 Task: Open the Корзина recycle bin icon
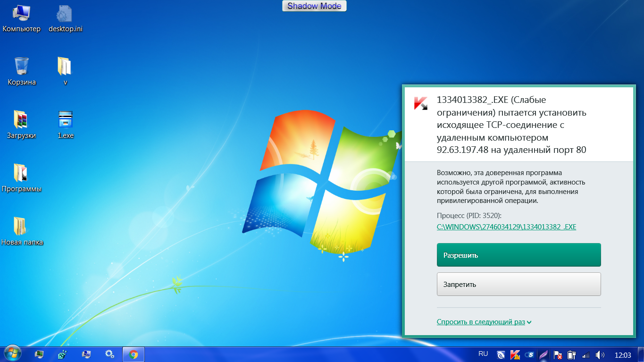point(22,72)
